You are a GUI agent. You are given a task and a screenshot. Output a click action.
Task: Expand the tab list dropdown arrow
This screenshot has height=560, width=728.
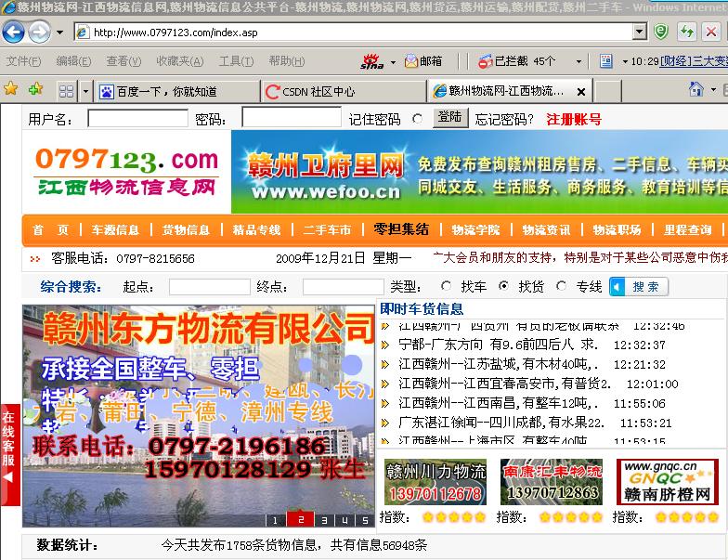coord(85,91)
